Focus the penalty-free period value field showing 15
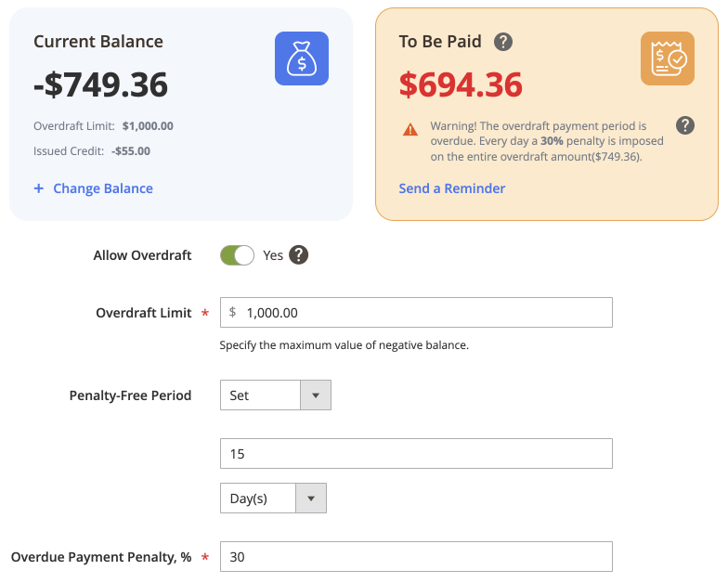The width and height of the screenshot is (728, 583). [x=416, y=453]
